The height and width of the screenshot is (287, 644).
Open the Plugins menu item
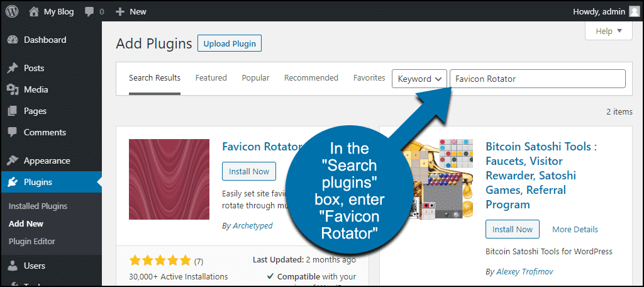pyautogui.click(x=51, y=182)
